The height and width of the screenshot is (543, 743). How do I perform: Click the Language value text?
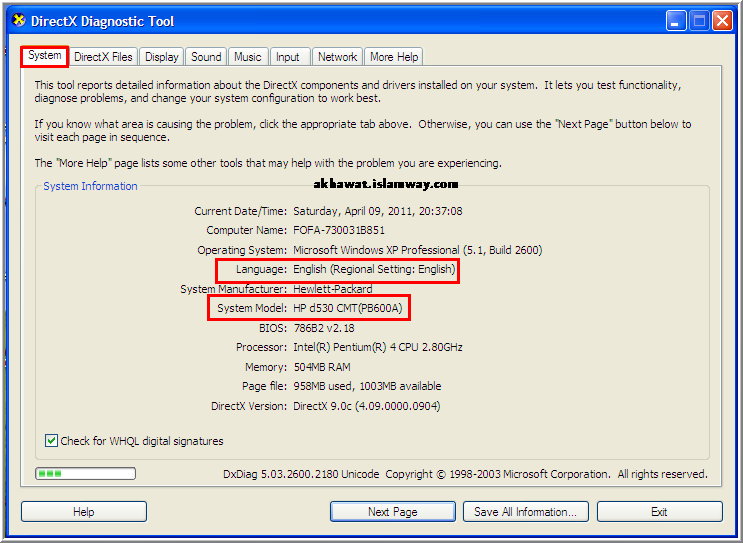tap(374, 270)
